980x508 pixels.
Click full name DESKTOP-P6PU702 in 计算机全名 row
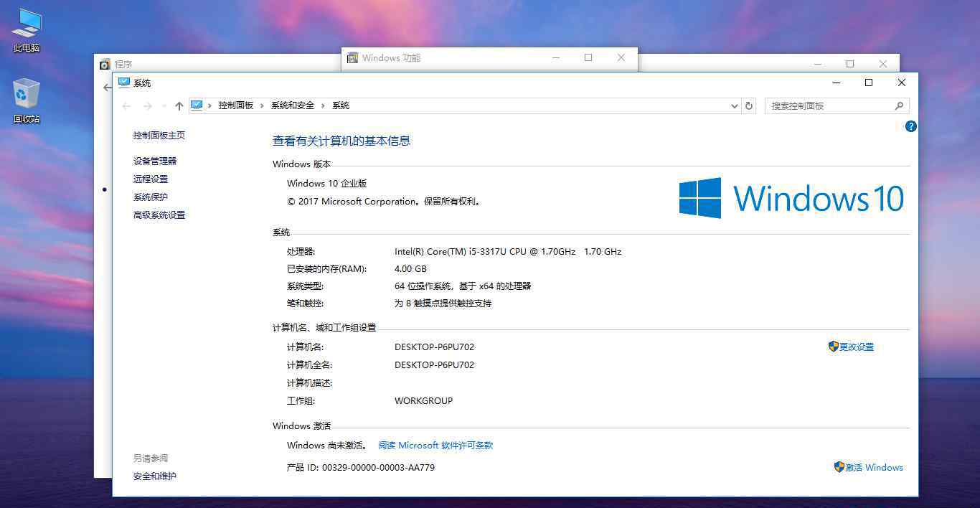(x=434, y=364)
